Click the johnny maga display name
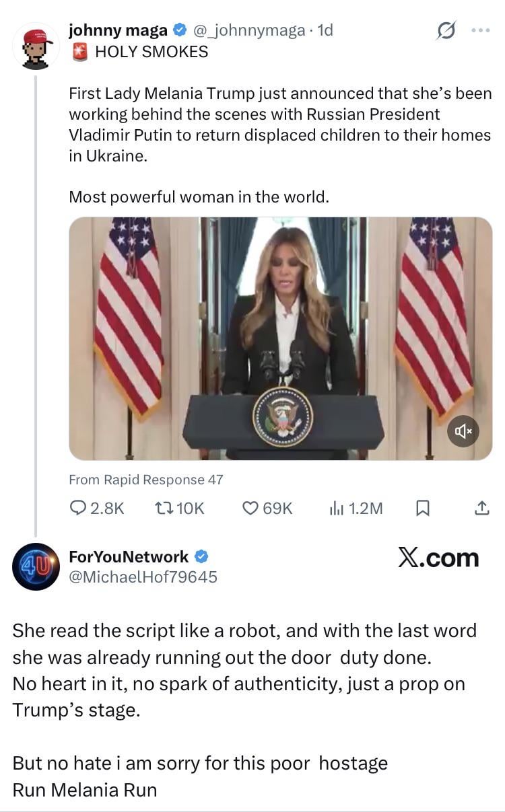Viewport: 505px width, 812px height. 118,30
